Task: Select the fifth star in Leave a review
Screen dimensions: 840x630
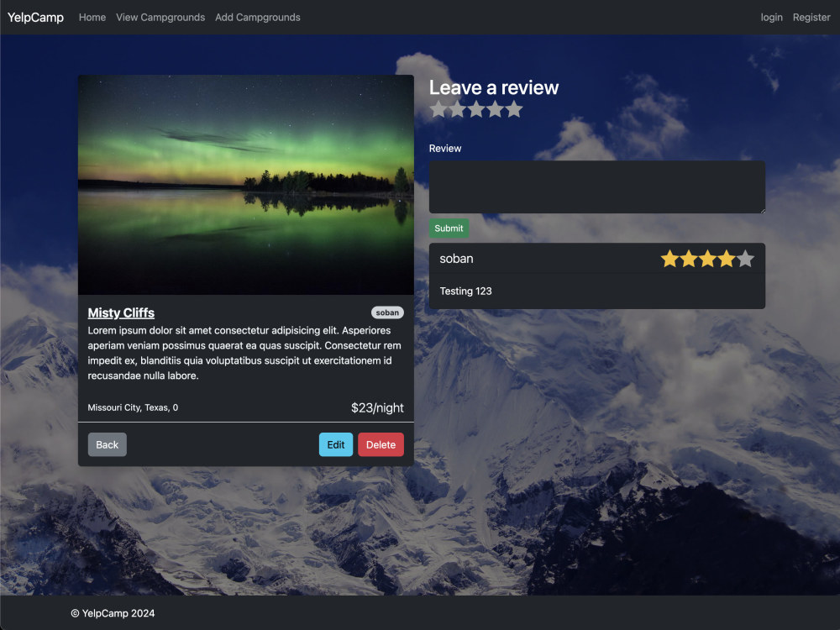Action: (x=514, y=108)
